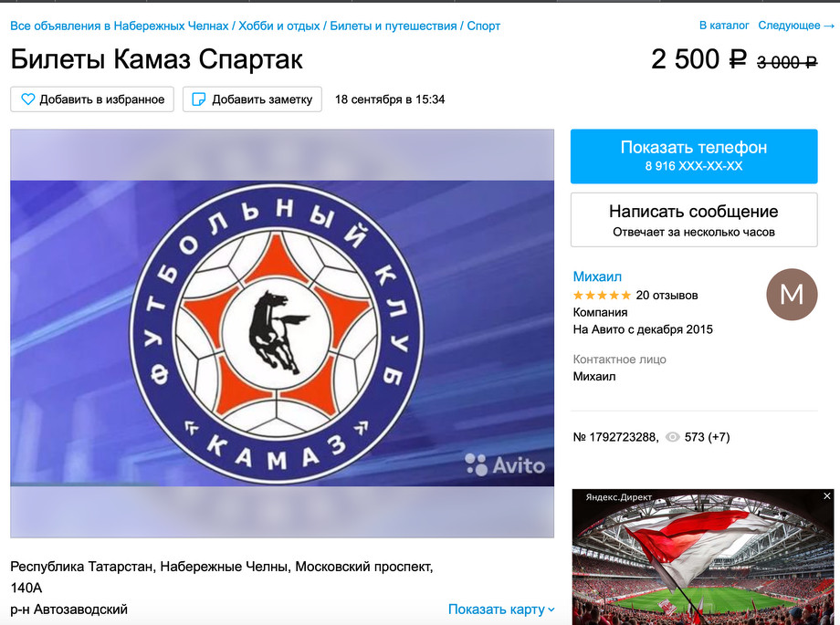The height and width of the screenshot is (625, 840).
Task: Close the Яндекс.Директ ad banner
Action: (x=826, y=496)
